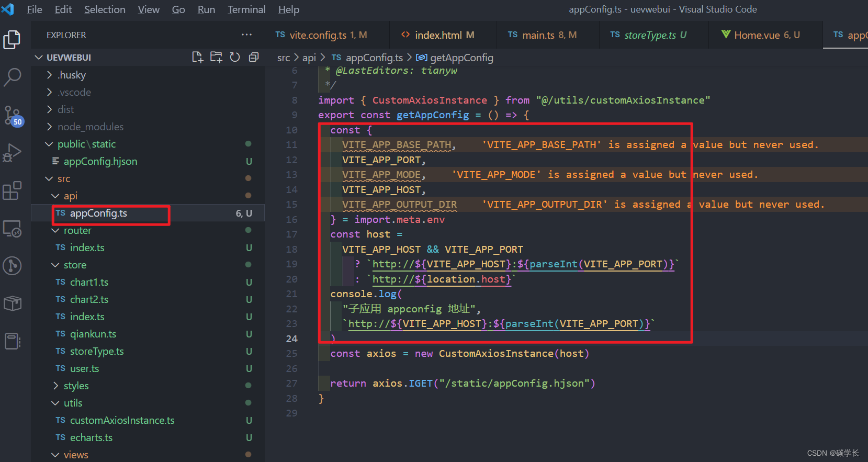The height and width of the screenshot is (462, 868).
Task: Open chart1.ts file
Action: (89, 282)
